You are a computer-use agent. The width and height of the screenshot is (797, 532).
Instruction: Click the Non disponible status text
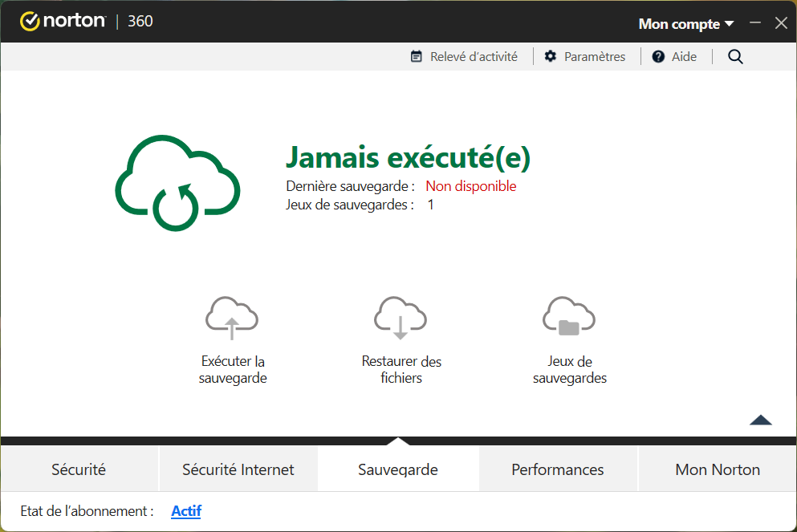tap(471, 186)
